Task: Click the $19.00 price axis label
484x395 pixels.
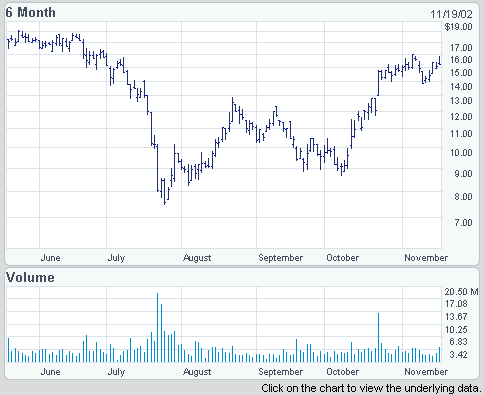Action: (458, 27)
